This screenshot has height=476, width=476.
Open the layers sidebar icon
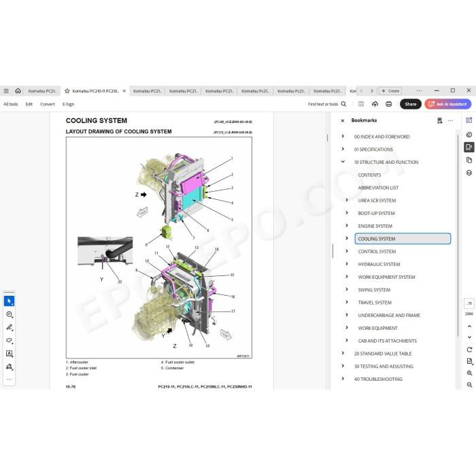[x=469, y=173]
